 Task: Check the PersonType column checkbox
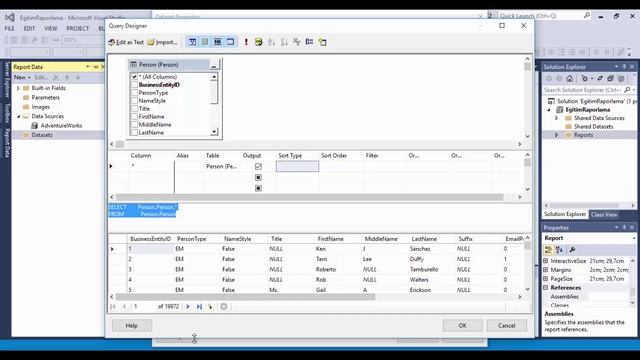tap(134, 93)
